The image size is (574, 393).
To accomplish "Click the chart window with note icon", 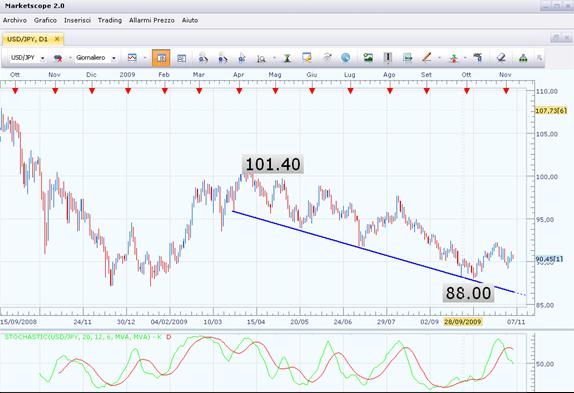I will point(307,57).
